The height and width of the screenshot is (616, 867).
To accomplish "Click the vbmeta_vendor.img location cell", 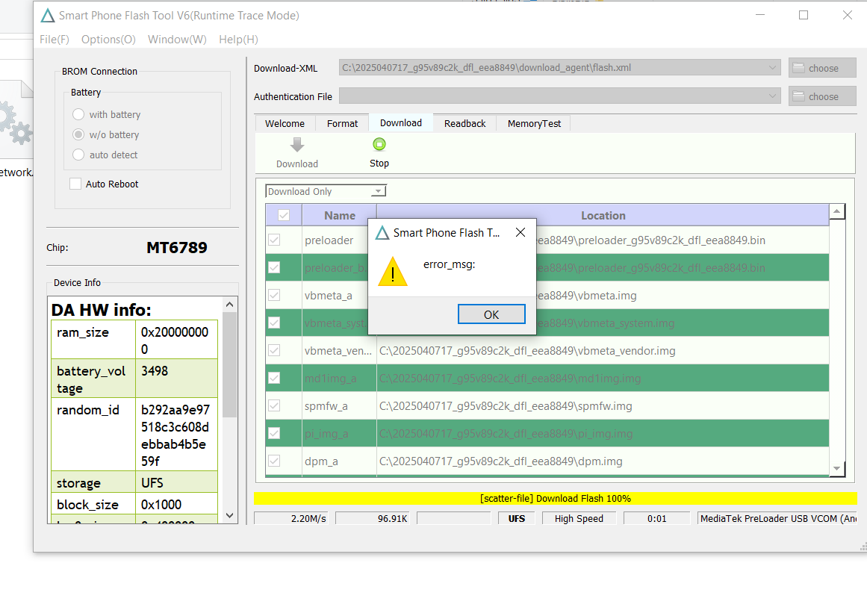I will click(x=603, y=351).
